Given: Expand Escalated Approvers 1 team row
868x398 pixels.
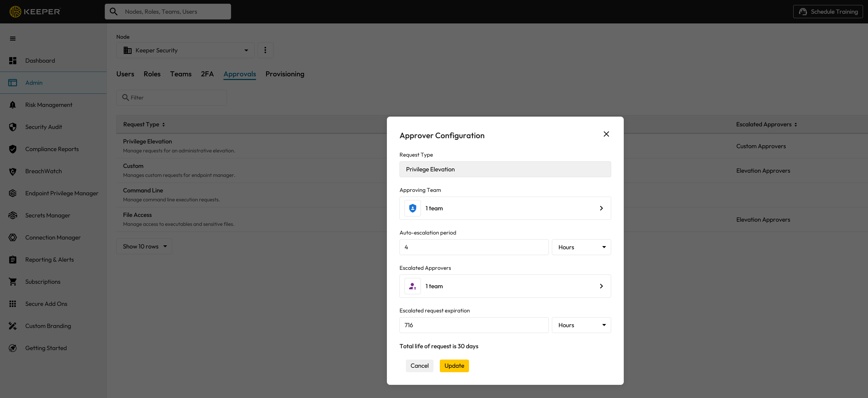Looking at the screenshot, I should pyautogui.click(x=505, y=286).
